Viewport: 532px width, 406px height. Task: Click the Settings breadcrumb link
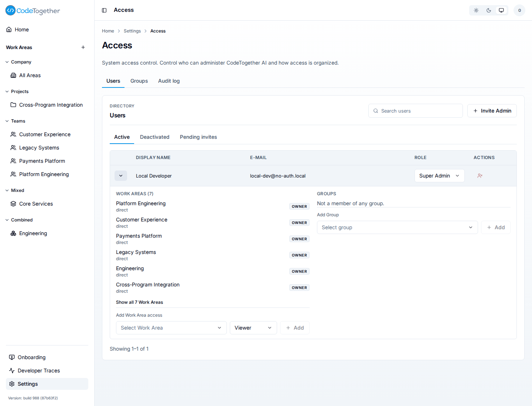click(x=132, y=31)
